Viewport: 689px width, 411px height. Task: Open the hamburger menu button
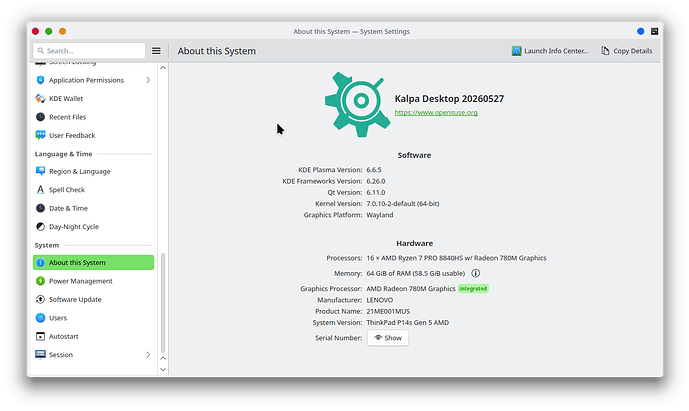coord(156,51)
